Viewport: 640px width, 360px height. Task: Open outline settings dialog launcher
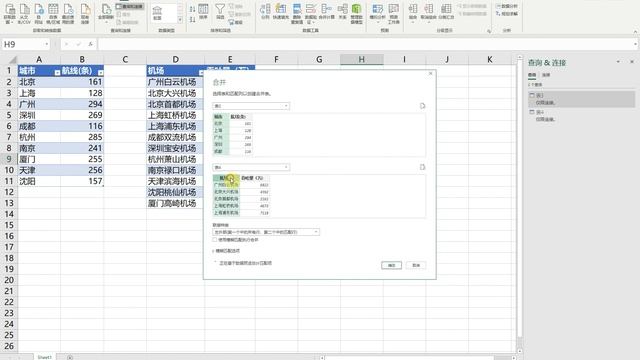(489, 31)
